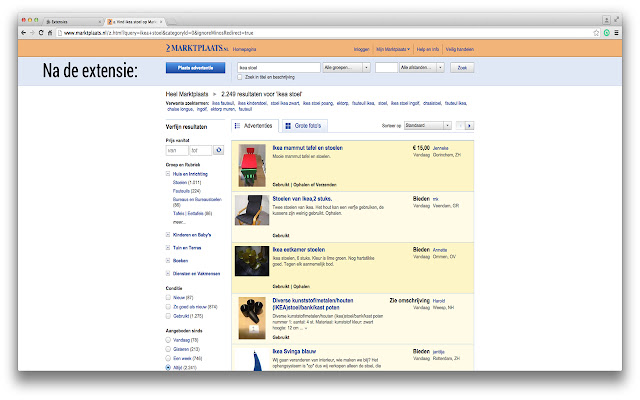Open the Chrome hamburger menu
The height and width of the screenshot is (400, 640).
[616, 33]
